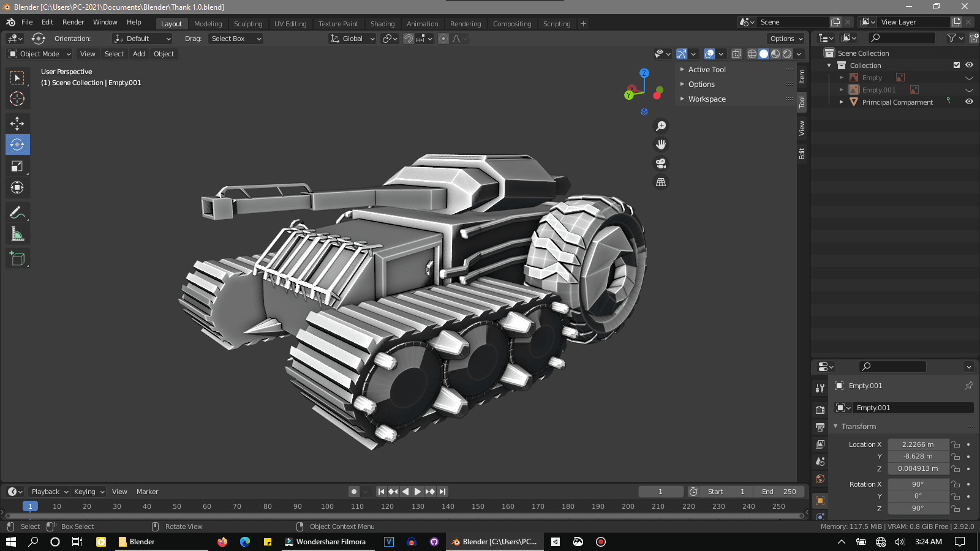Select the Transform tool
The height and width of the screenshot is (551, 980).
pos(17,187)
